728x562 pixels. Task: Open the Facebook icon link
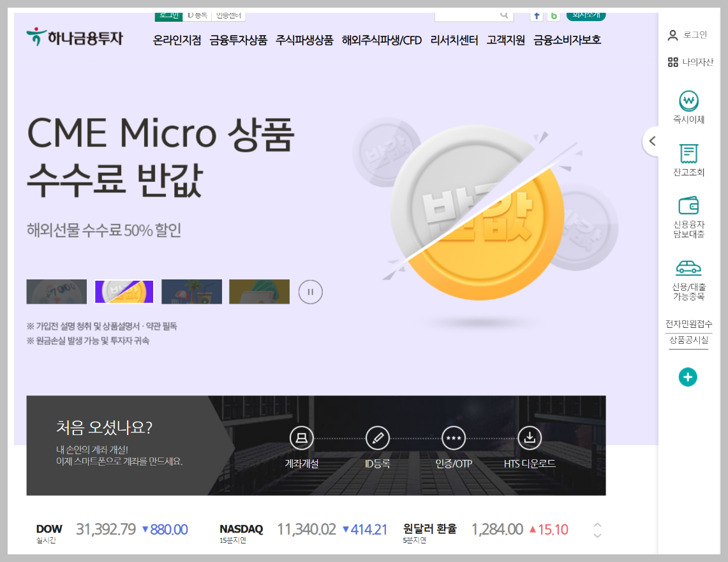point(537,16)
